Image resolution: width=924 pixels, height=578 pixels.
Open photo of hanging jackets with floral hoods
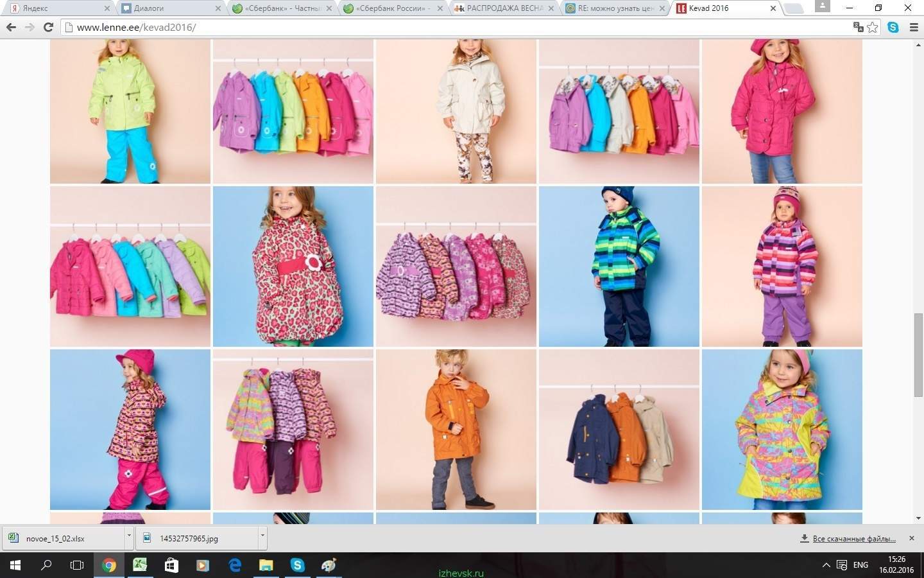619,111
